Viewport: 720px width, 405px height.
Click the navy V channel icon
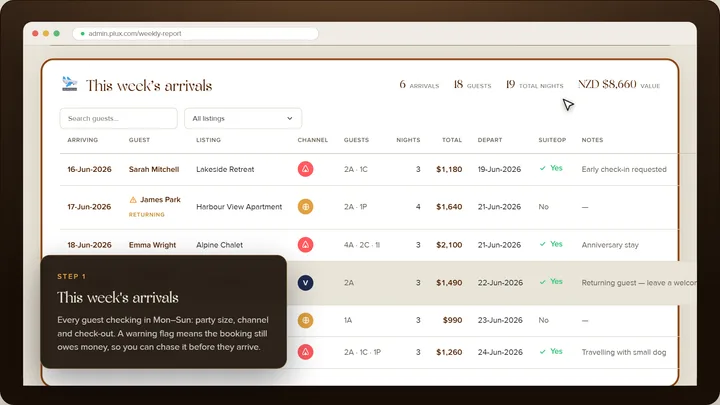coord(305,283)
